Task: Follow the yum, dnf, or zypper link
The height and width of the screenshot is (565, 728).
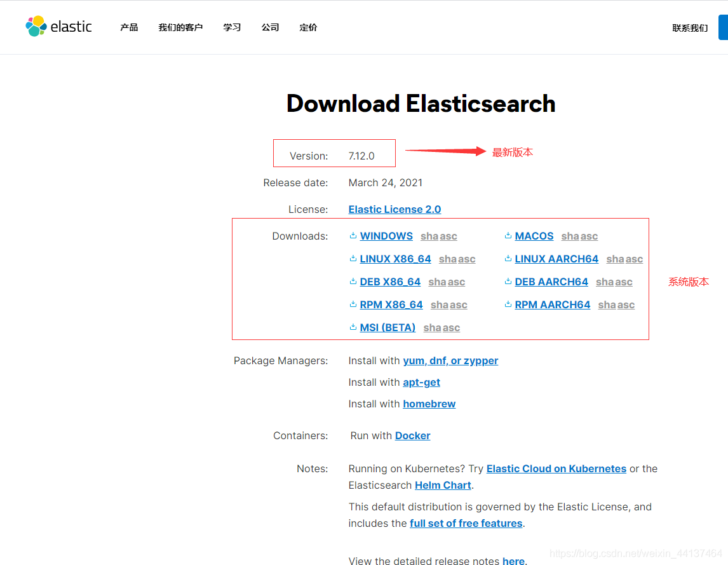Action: (x=450, y=360)
